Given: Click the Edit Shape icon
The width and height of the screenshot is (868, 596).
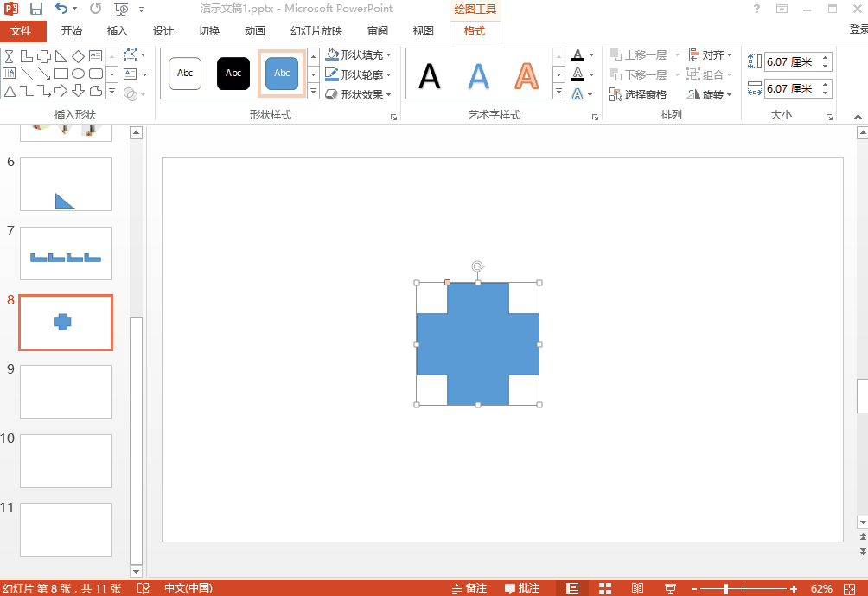Looking at the screenshot, I should point(131,54).
